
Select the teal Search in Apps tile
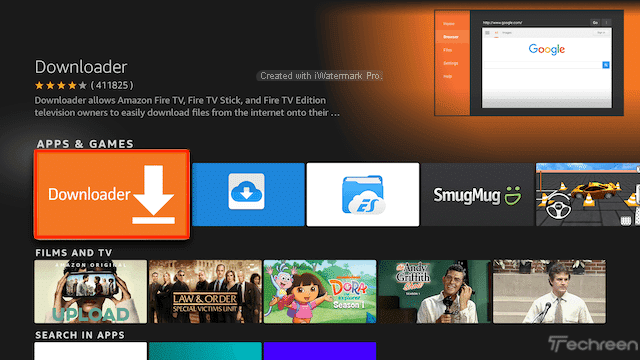click(x=205, y=351)
